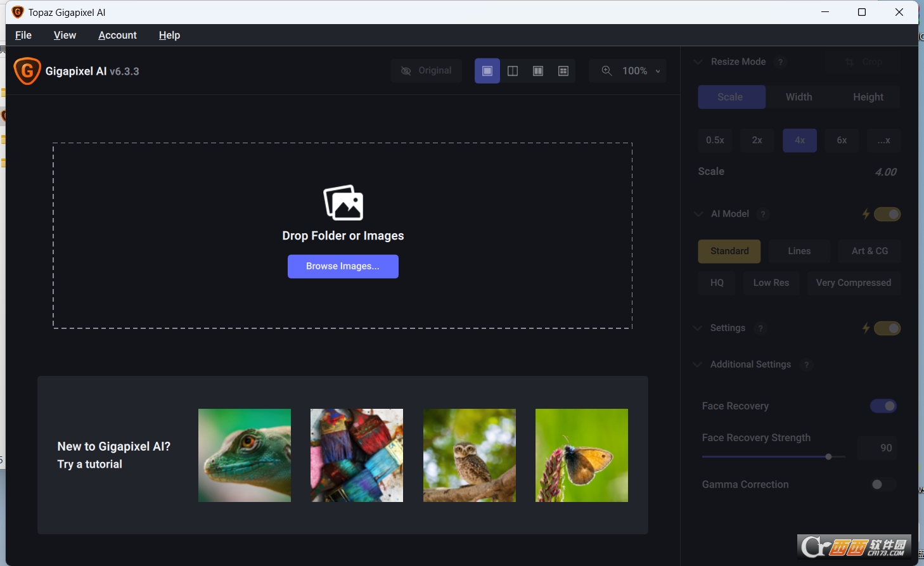Open the 100% zoom dropdown
Viewport: 924px width, 566px height.
[627, 71]
